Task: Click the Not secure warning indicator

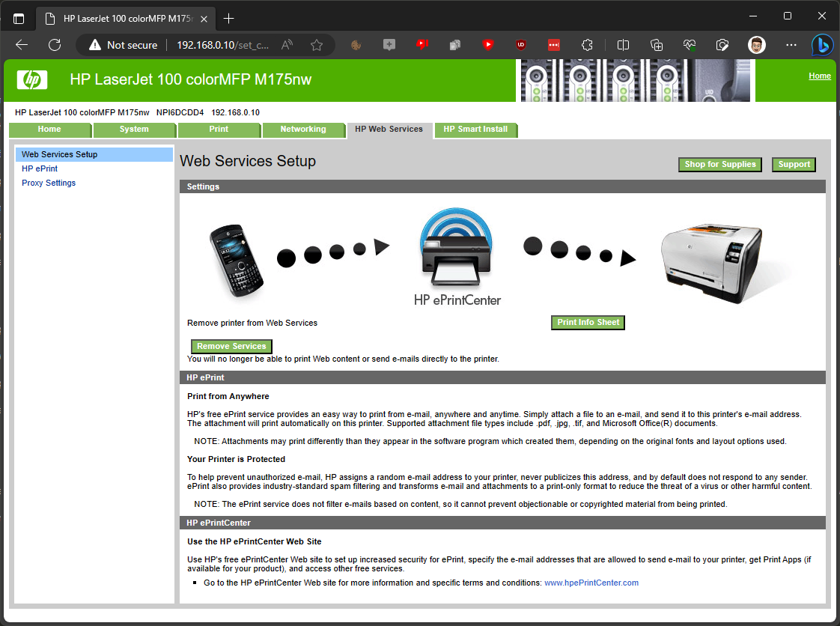Action: 124,45
